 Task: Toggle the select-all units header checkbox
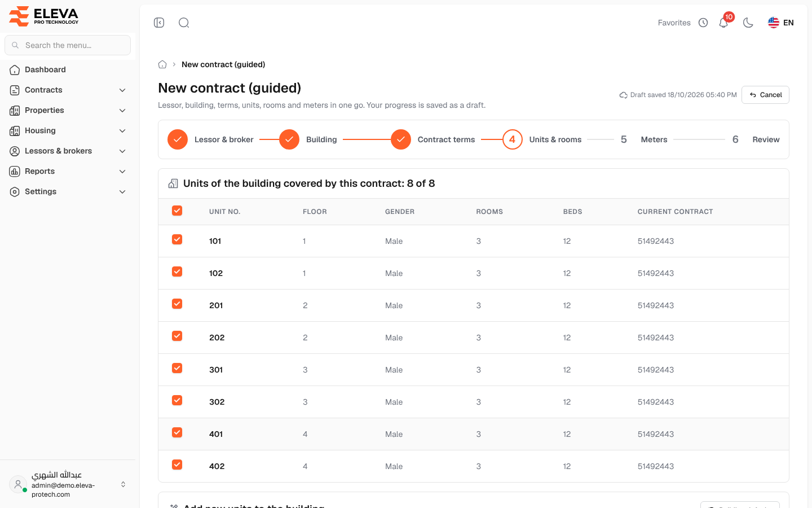point(177,211)
